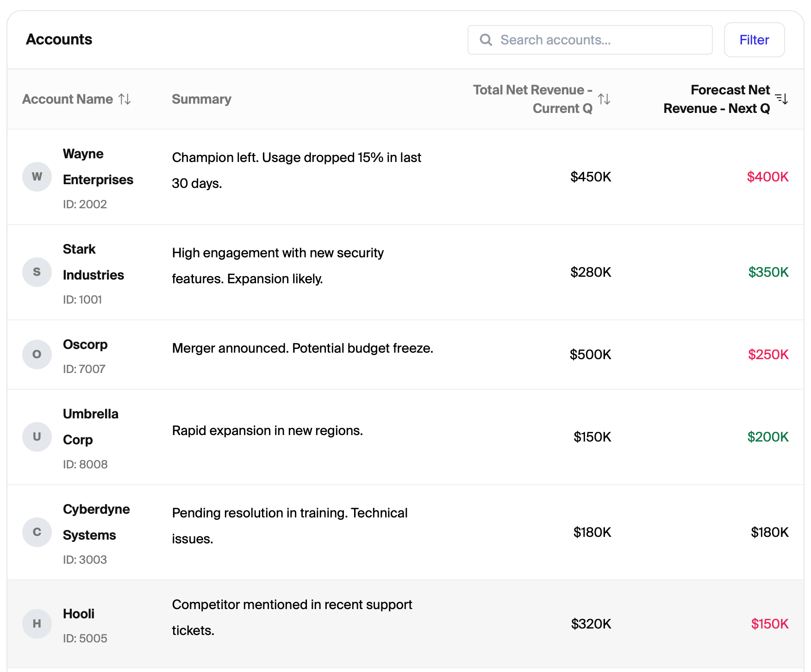Screen dimensions: 811x672
Task: Toggle Forecast Net Revenue descending sort icon
Action: pyautogui.click(x=782, y=99)
